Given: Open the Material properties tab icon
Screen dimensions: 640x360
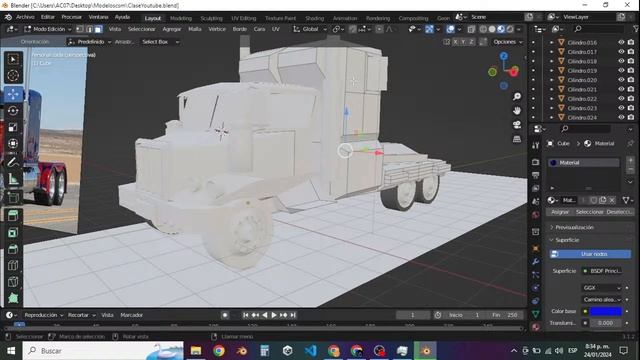Looking at the screenshot, I should (x=536, y=327).
